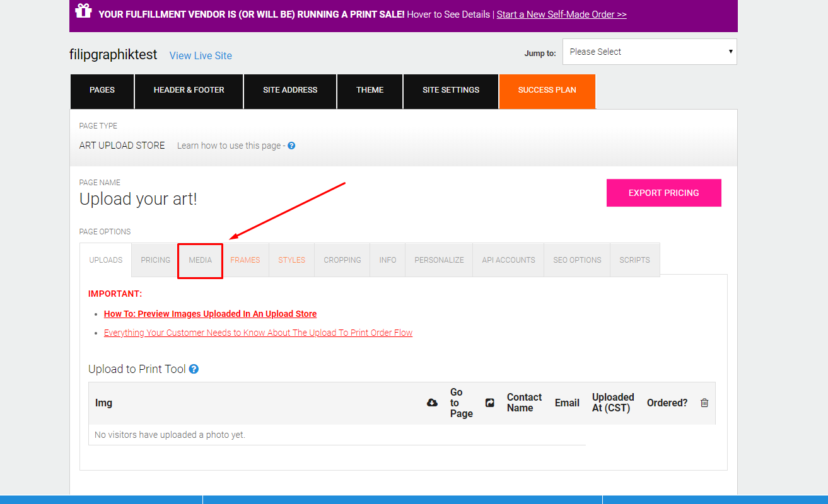The height and width of the screenshot is (504, 828).
Task: Click the gift icon in the sale banner
Action: pos(84,13)
